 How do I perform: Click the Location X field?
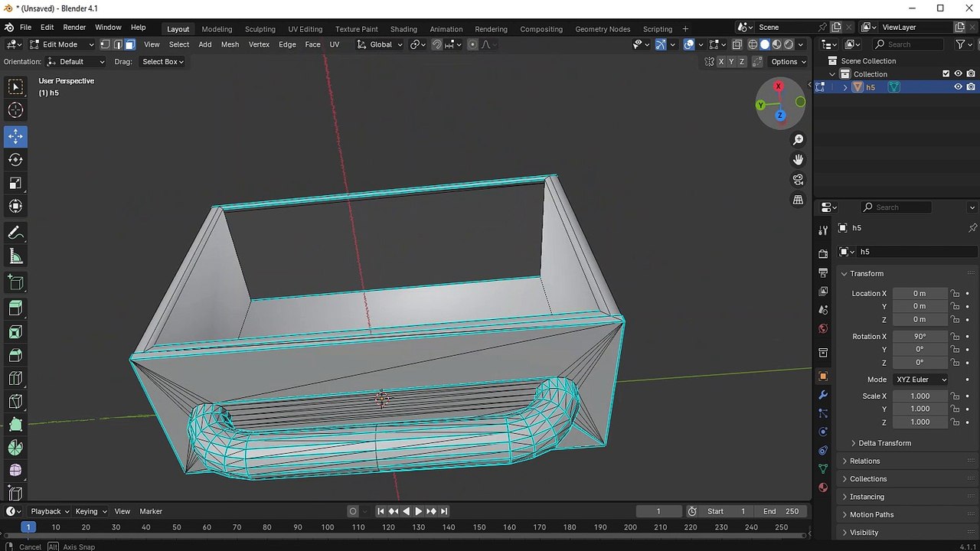click(920, 293)
